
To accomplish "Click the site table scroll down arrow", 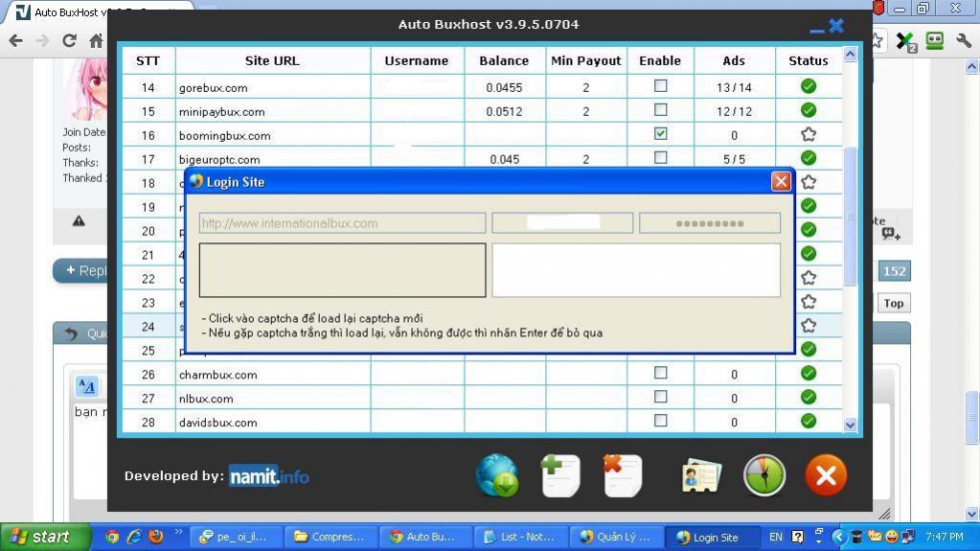I will 850,425.
